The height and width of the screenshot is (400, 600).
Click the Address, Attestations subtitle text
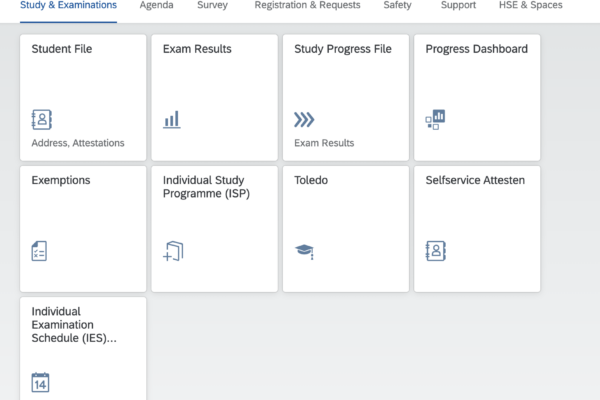click(78, 143)
